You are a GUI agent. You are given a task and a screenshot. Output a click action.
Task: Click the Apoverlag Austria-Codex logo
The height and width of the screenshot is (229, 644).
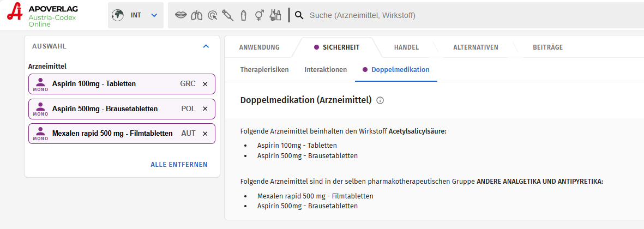click(x=43, y=15)
